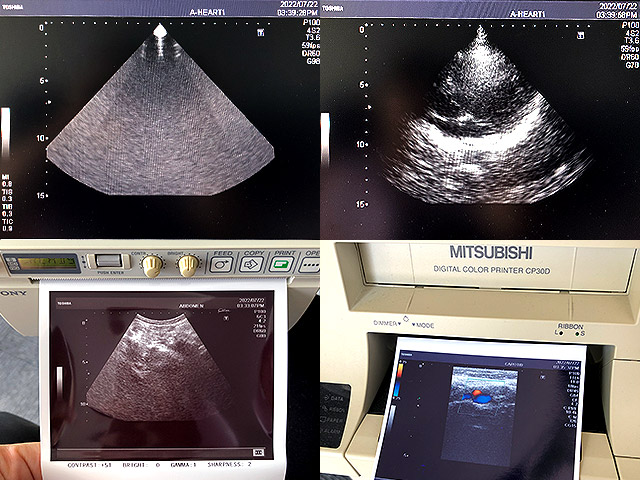This screenshot has width=640, height=480.
Task: Tap the green PRINT button
Action: click(x=281, y=264)
